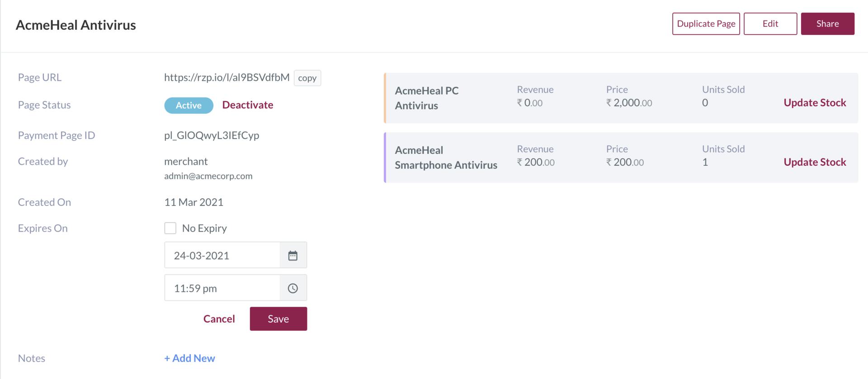Copy the Page URL
This screenshot has height=379, width=868.
click(307, 78)
